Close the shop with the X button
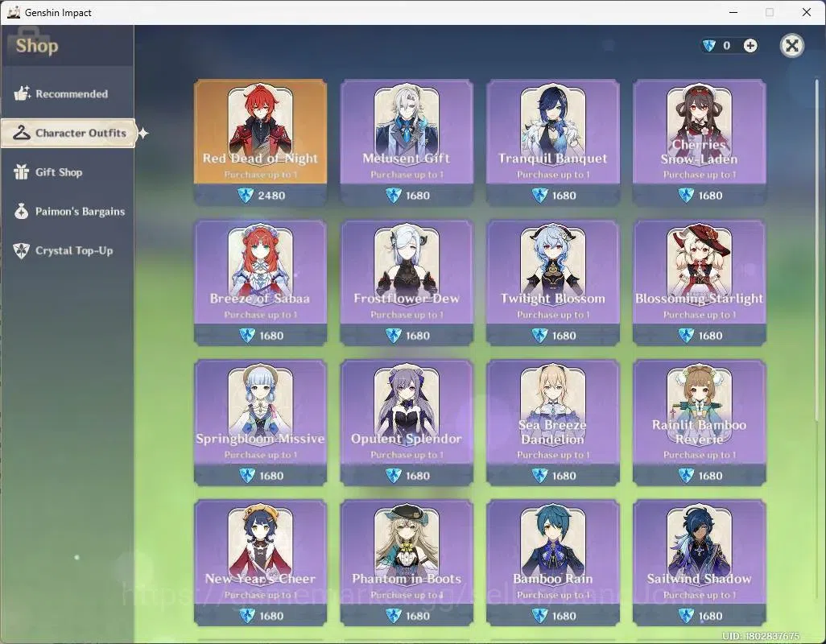 pyautogui.click(x=791, y=45)
